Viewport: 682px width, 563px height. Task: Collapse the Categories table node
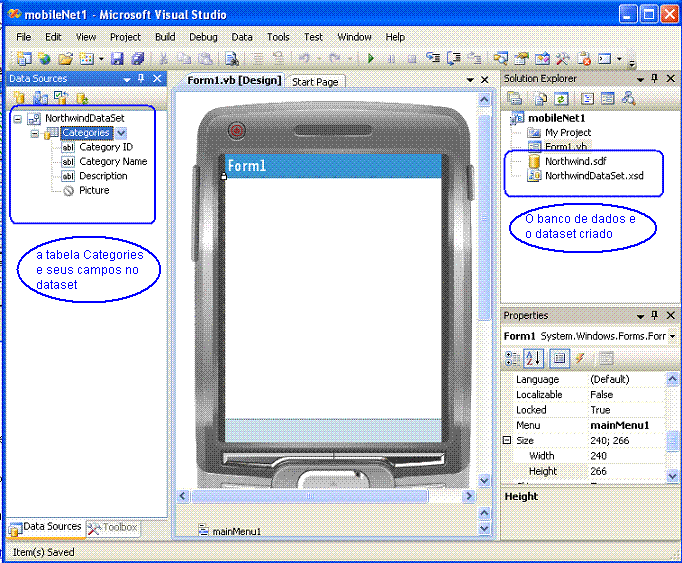pos(35,133)
